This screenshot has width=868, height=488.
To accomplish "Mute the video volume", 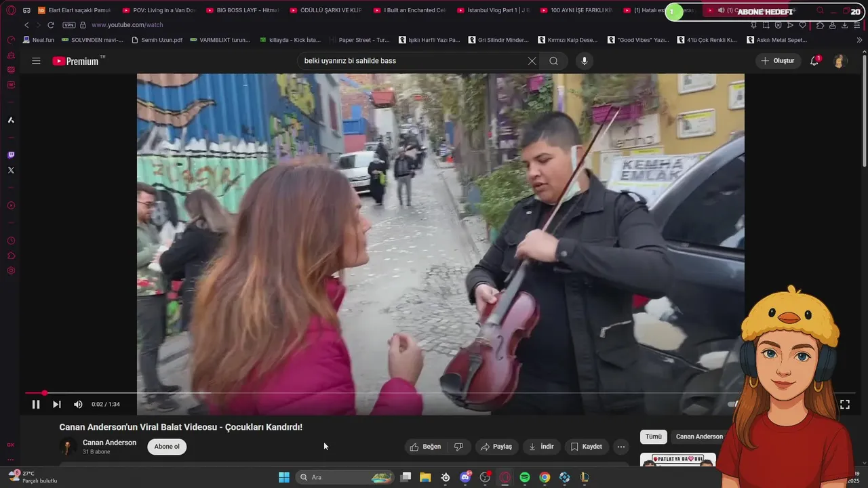I will click(x=78, y=405).
